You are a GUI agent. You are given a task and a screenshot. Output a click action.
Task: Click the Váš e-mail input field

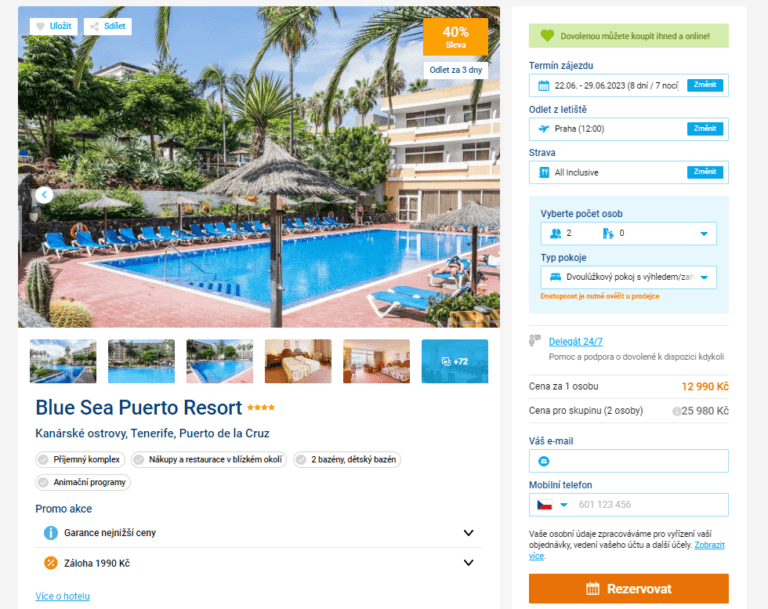[x=628, y=461]
